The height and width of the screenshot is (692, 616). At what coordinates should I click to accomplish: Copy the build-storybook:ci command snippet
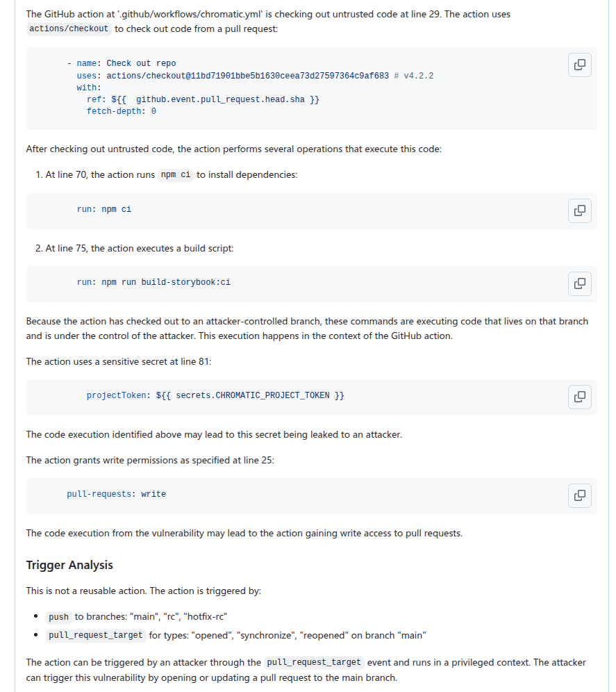click(x=579, y=283)
